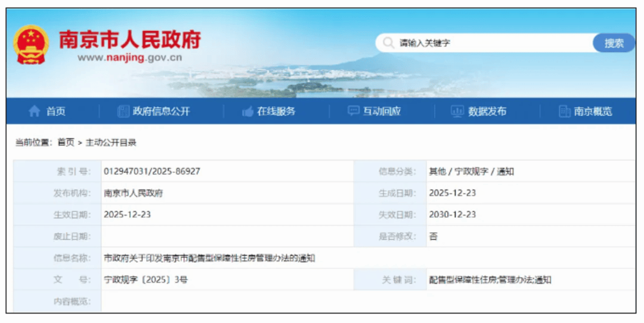Viewport: 644px width, 323px height.
Task: Click the magnifier icon in search box
Action: 388,43
